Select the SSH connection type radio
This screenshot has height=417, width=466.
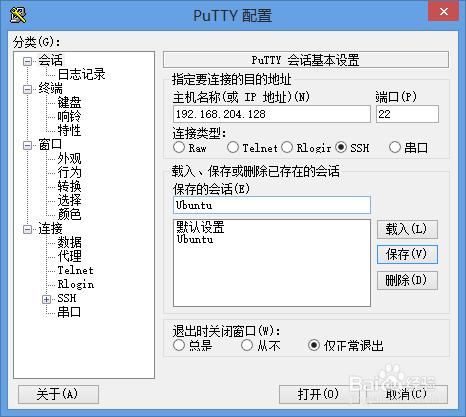pyautogui.click(x=341, y=147)
